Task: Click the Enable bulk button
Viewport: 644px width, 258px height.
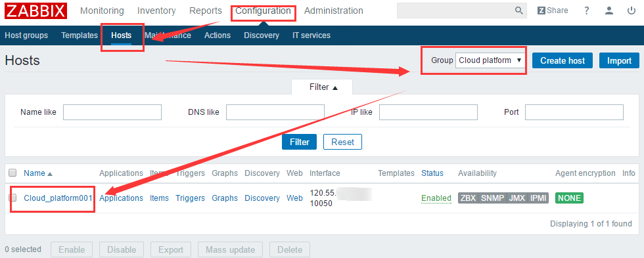Action: (72, 250)
